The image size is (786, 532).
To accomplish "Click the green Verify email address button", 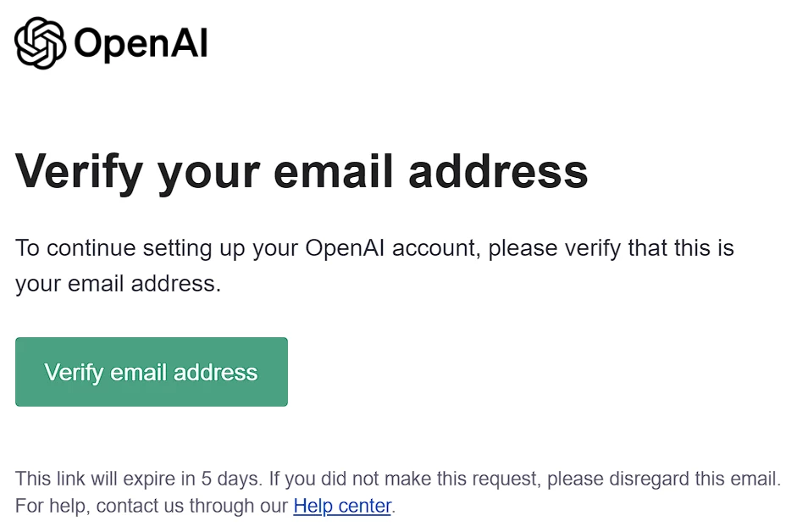I will (152, 372).
